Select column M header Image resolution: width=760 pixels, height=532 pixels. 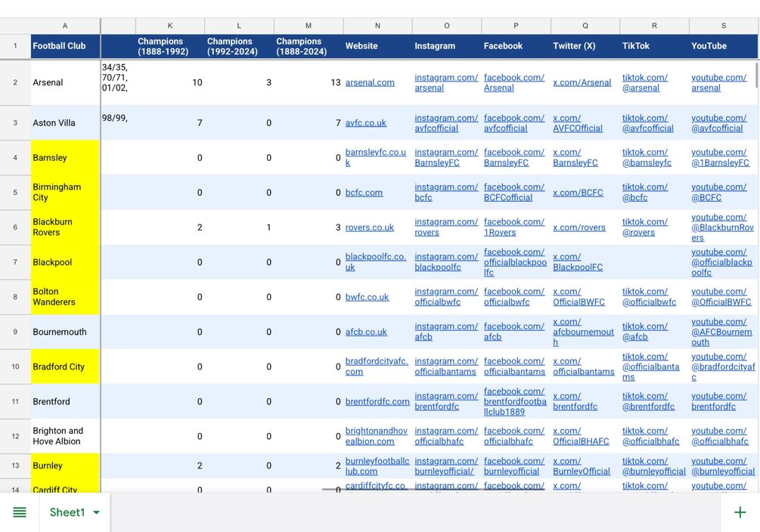(x=309, y=26)
